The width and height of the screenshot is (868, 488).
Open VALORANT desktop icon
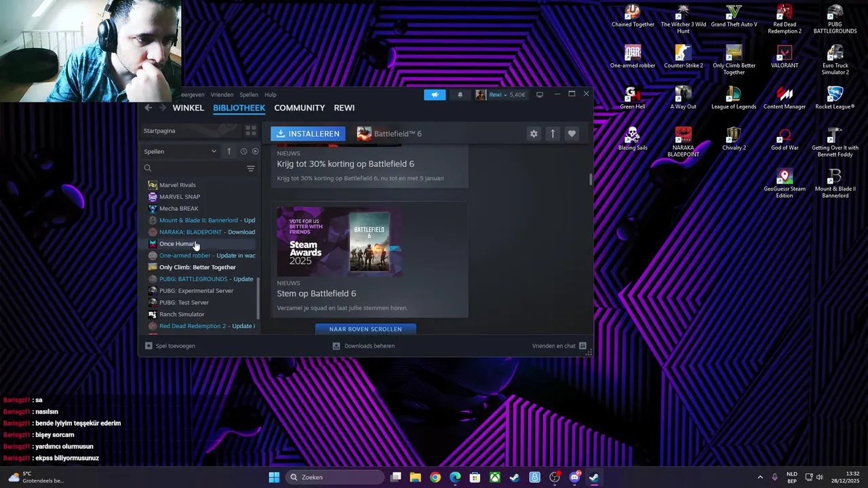coord(785,57)
